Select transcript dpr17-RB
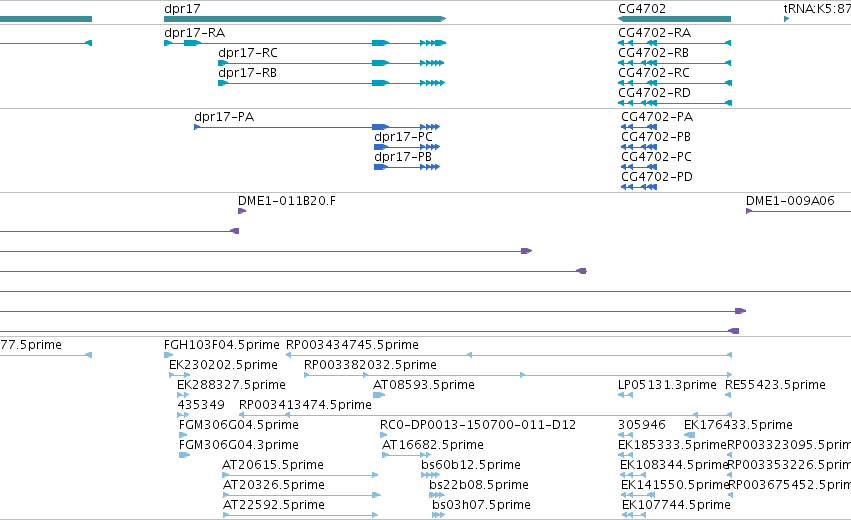Screen dimensions: 851x520 (331, 83)
